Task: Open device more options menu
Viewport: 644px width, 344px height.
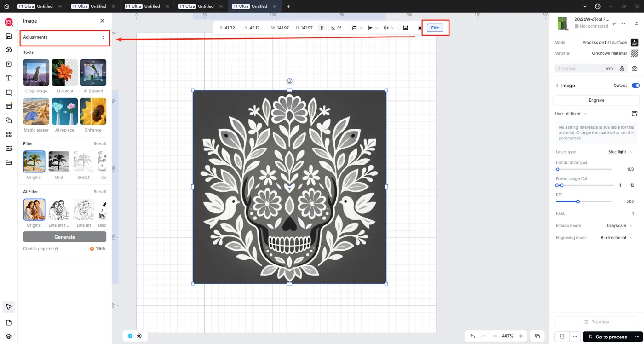Action: (623, 23)
